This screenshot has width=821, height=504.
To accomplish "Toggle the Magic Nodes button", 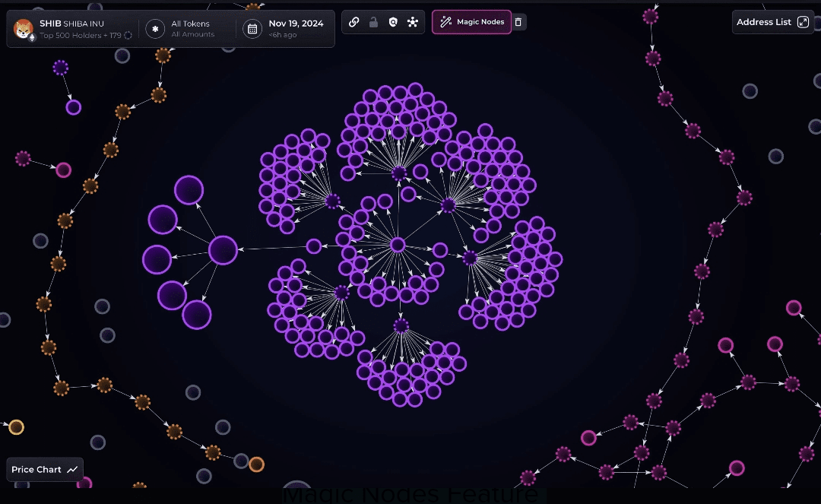I will (471, 22).
